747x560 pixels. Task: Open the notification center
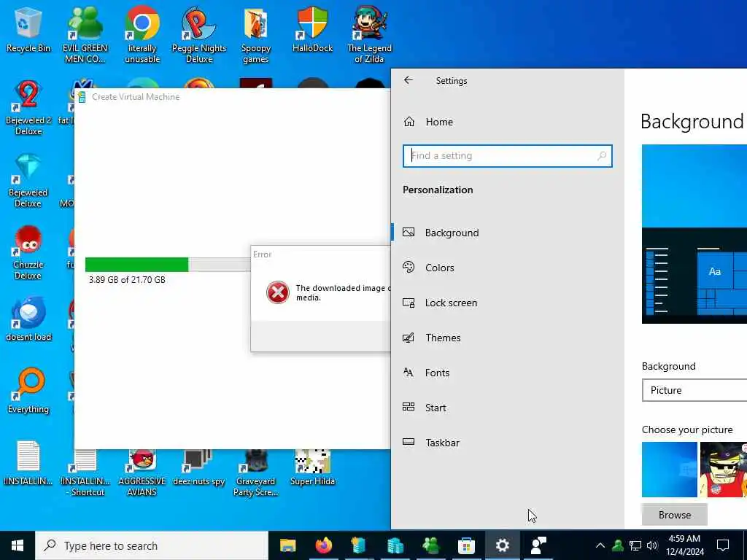(x=723, y=545)
